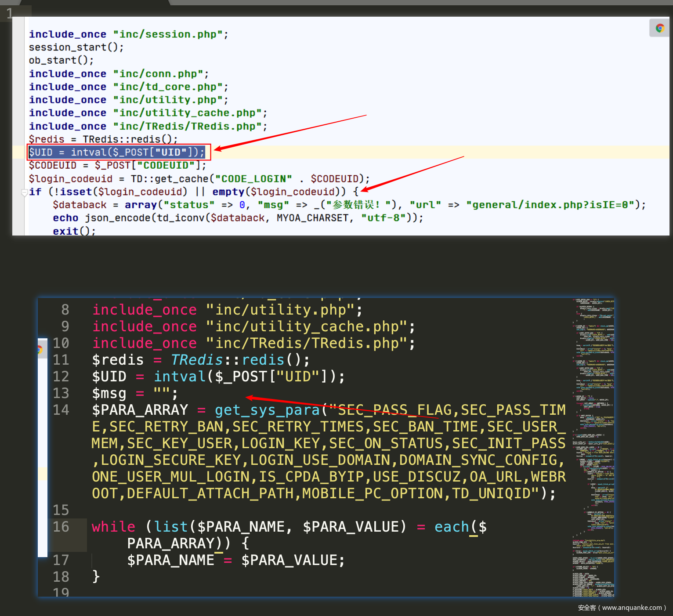Click the get_sys_para function call

[267, 410]
